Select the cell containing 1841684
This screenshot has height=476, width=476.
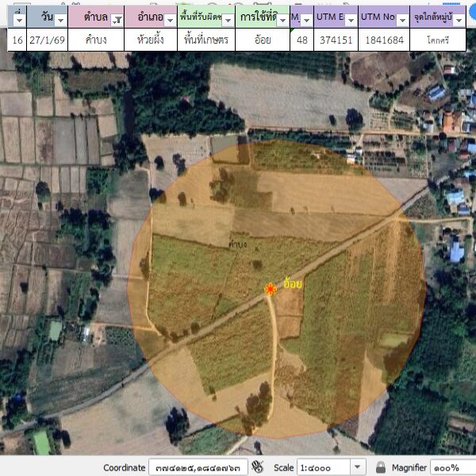(383, 40)
